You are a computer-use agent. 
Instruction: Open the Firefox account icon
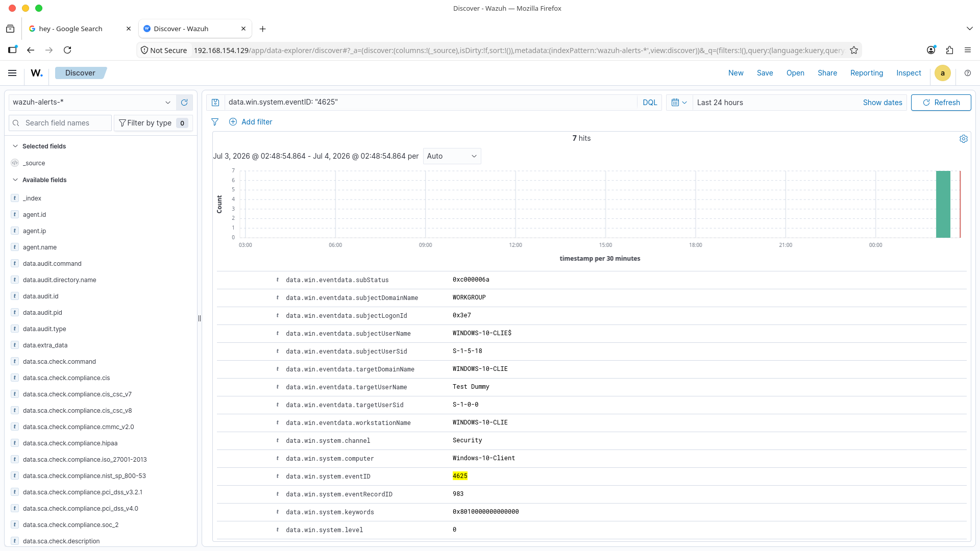(x=931, y=50)
